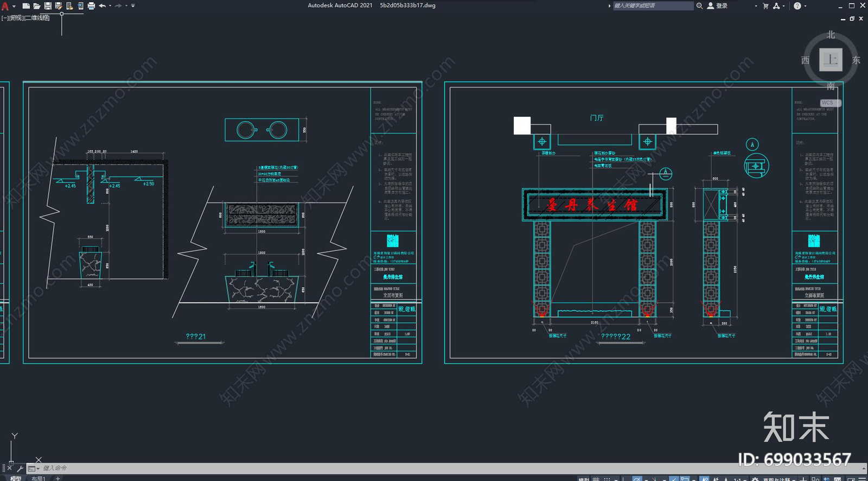Open 俯视 view controls menu
This screenshot has width=868, height=481.
pyautogui.click(x=16, y=18)
